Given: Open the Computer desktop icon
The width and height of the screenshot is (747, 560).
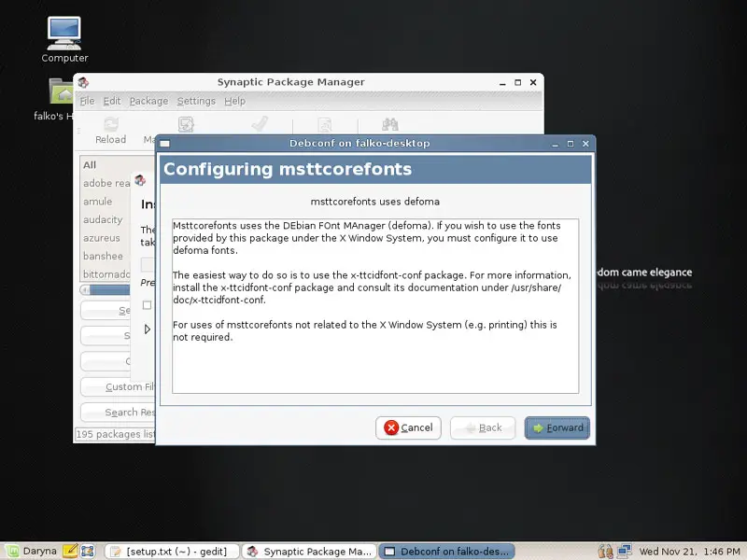Looking at the screenshot, I should pyautogui.click(x=64, y=34).
